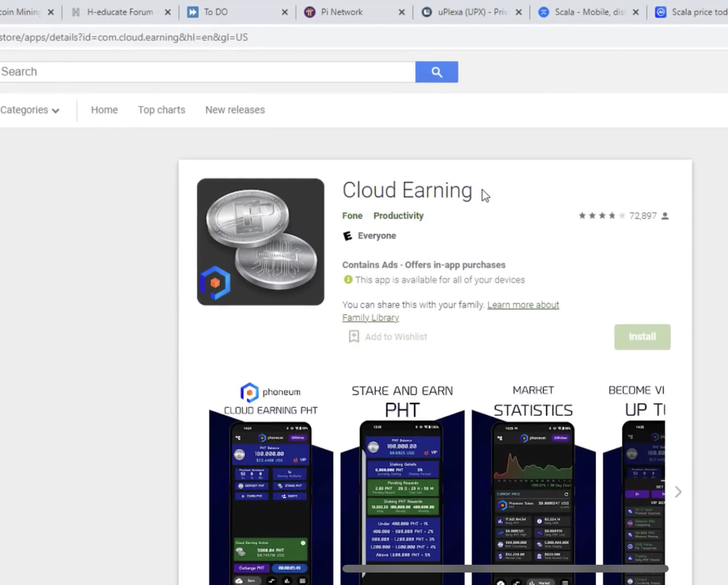
Task: Close the H-educate Forum tab
Action: 168,12
